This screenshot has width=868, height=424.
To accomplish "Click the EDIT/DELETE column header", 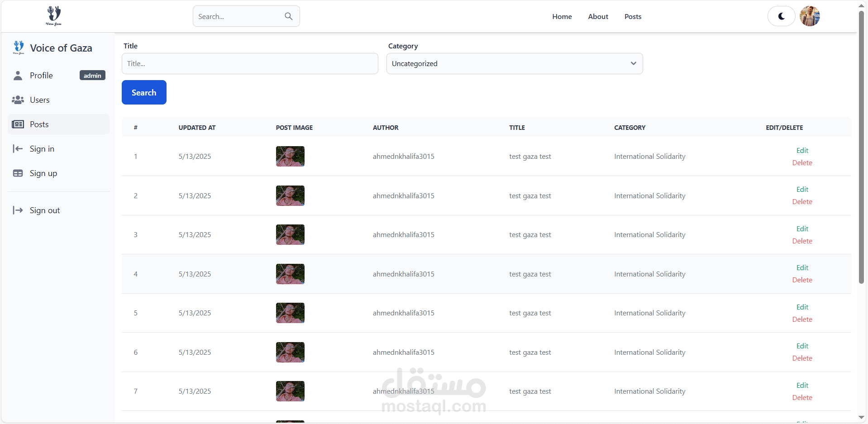I will click(x=784, y=128).
